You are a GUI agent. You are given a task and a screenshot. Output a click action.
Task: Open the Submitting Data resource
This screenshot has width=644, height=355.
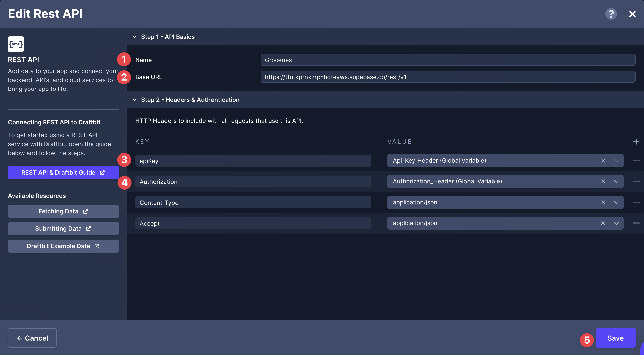click(63, 229)
